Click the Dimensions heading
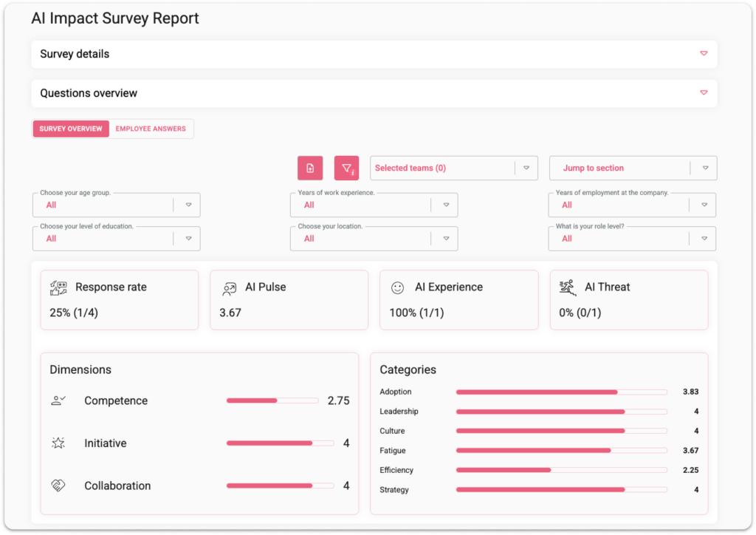 (80, 369)
